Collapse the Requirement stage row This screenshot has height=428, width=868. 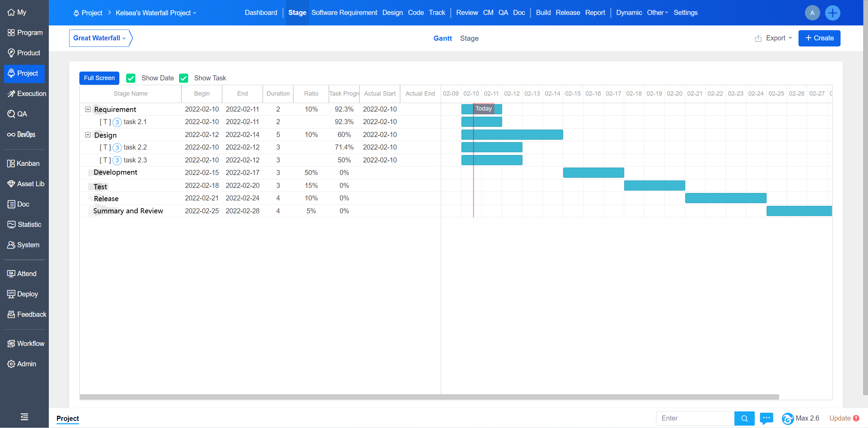pos(88,109)
